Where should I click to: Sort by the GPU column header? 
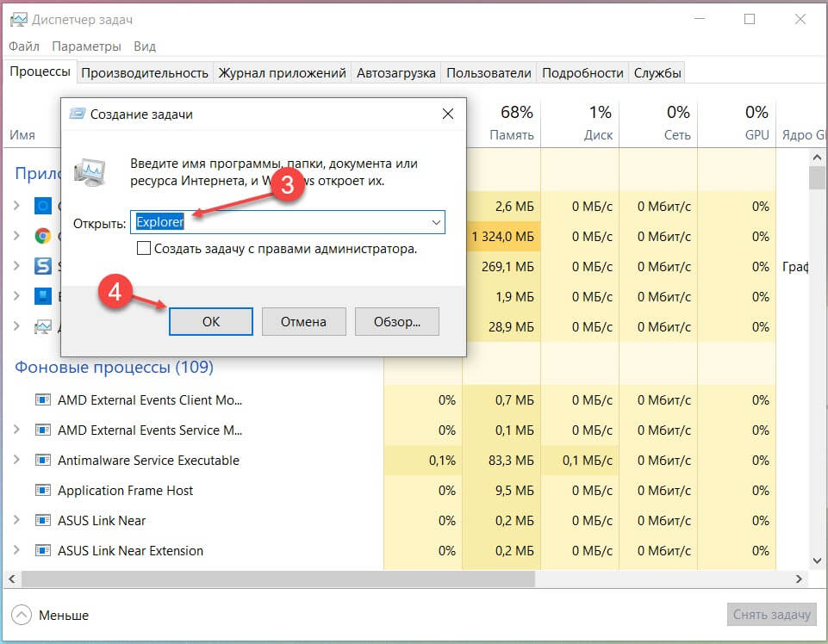point(737,123)
